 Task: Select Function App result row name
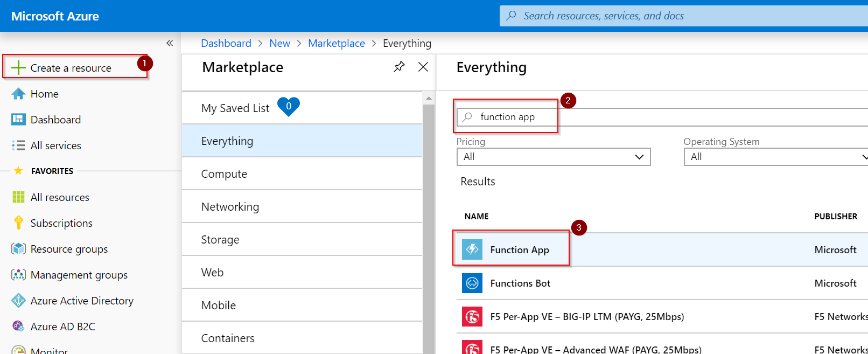[520, 249]
